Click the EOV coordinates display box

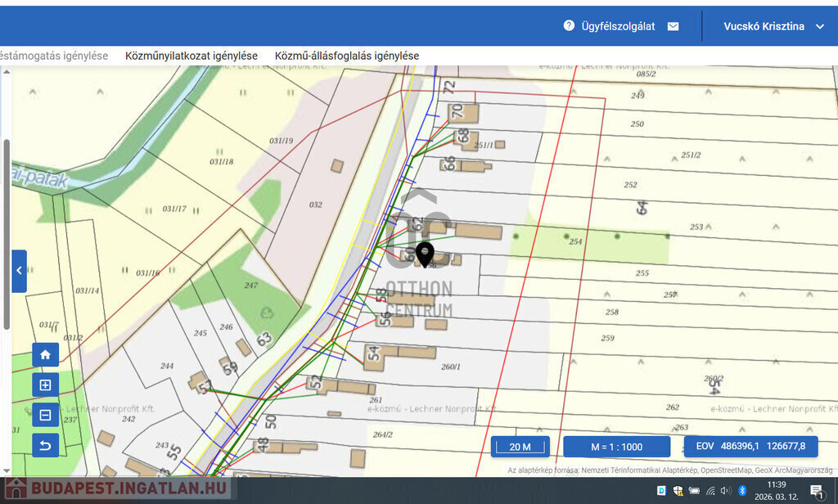pyautogui.click(x=750, y=447)
